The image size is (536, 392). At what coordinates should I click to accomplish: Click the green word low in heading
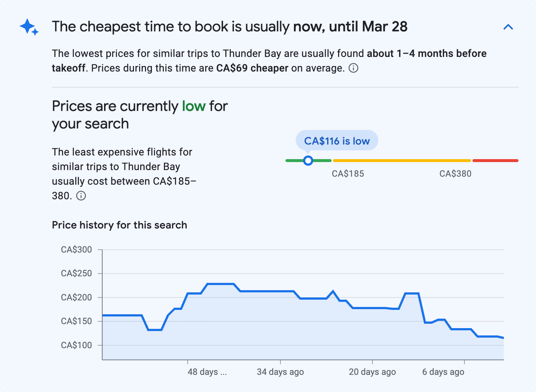point(194,106)
